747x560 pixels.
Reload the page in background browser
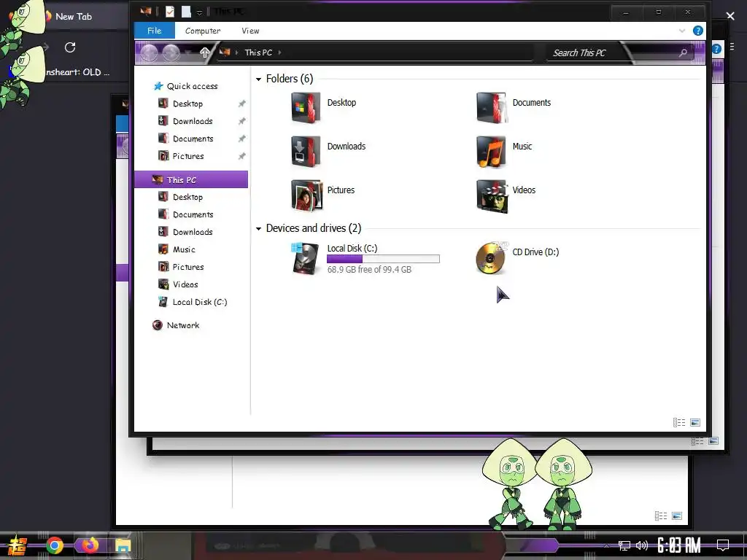[x=70, y=47]
